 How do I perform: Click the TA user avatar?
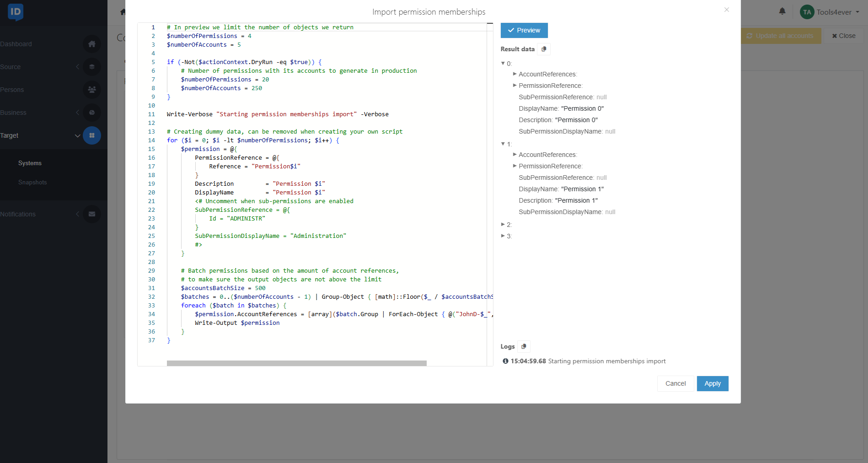point(807,12)
